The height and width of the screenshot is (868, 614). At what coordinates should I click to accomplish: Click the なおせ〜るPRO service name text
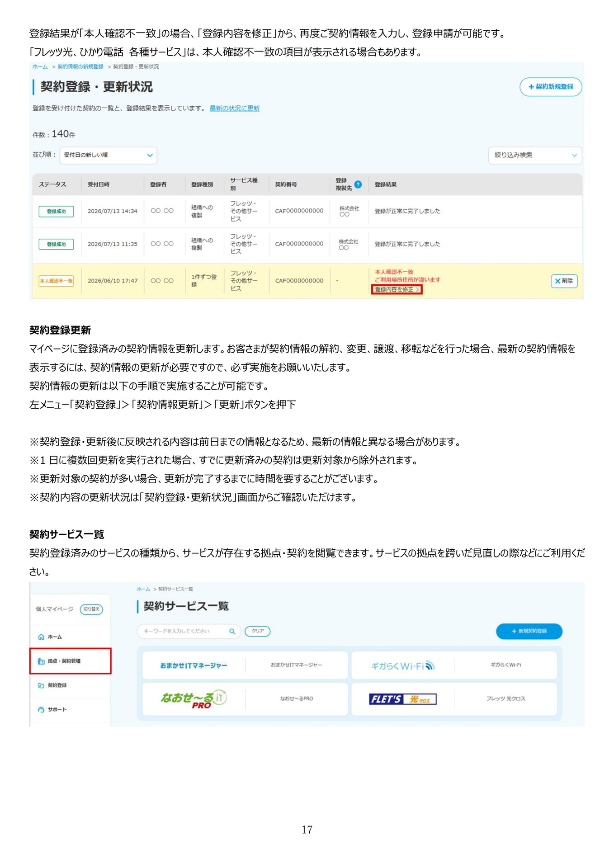pyautogui.click(x=297, y=699)
